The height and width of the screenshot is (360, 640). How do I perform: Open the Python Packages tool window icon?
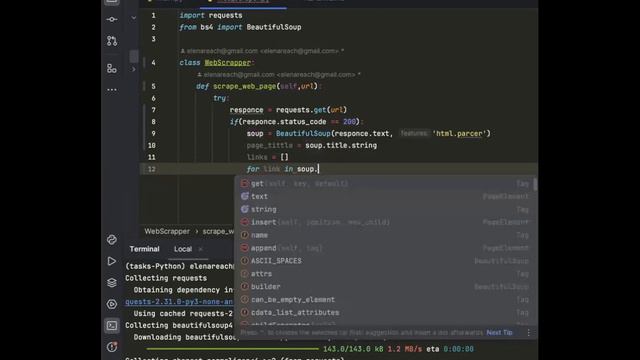point(112,240)
